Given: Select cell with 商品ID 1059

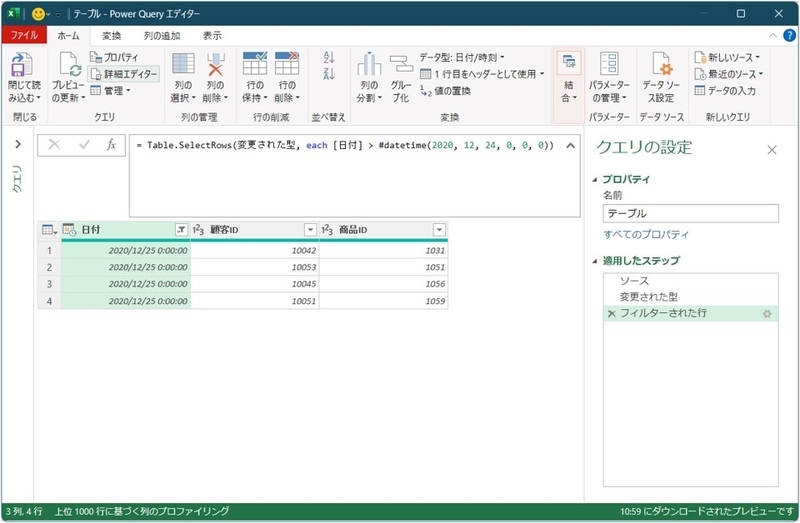Looking at the screenshot, I should click(x=384, y=301).
